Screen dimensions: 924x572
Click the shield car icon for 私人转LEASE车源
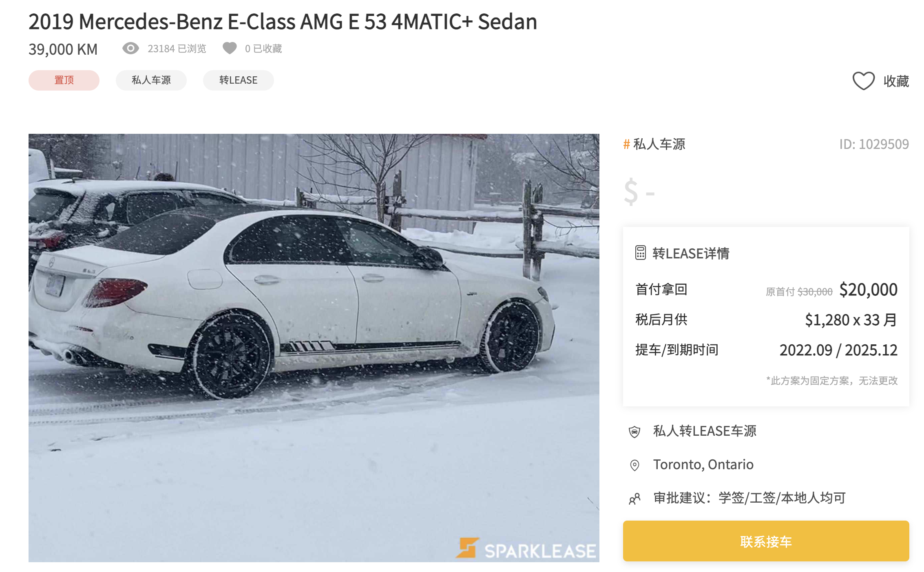click(634, 432)
